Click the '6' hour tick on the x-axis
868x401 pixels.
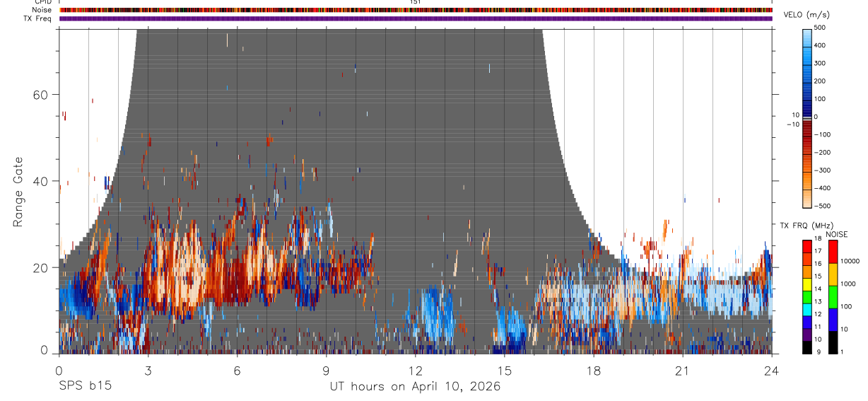click(237, 370)
